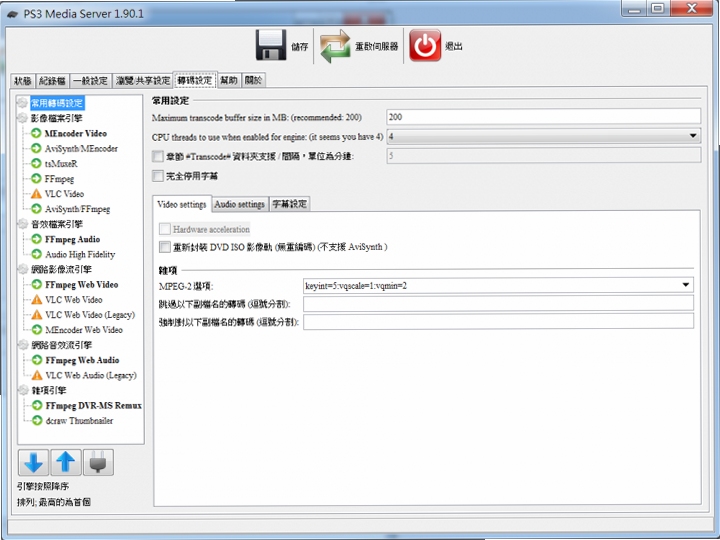Click warning icon beside VLC Web Audio (Legacy)
Screen dimensions: 720x540
click(37, 375)
